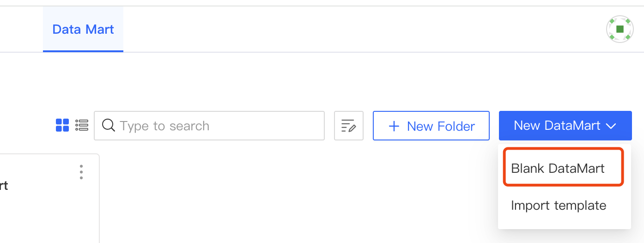Click the data mart card body

click(46, 213)
